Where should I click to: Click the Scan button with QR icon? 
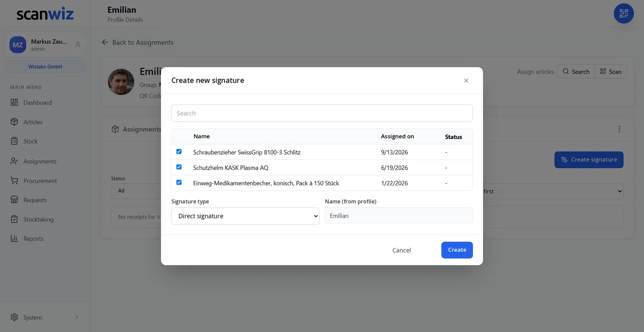coord(611,71)
